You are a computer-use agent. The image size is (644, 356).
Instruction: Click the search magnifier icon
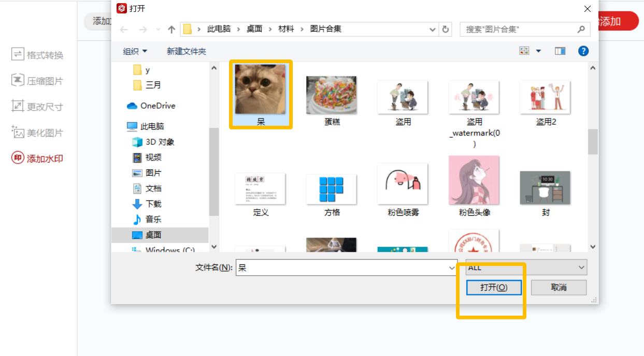point(581,29)
